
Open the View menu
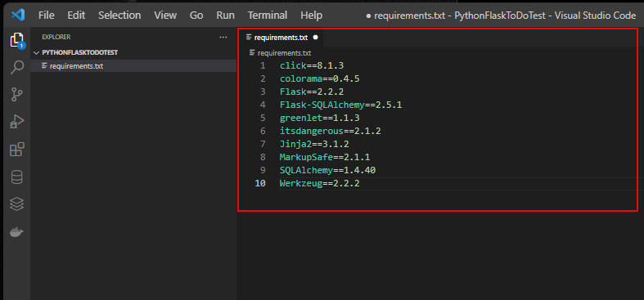tap(165, 16)
